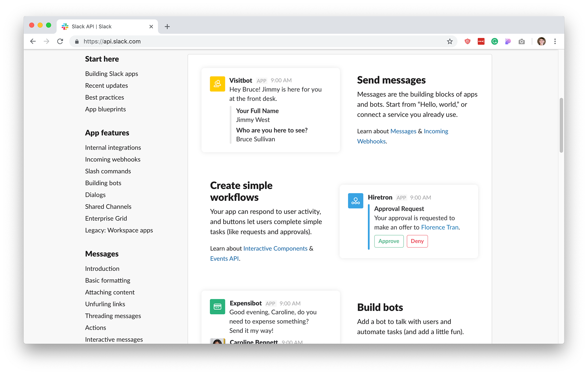Click the blue Hiretron app icon
Viewport: 588px width, 375px height.
pos(356,201)
